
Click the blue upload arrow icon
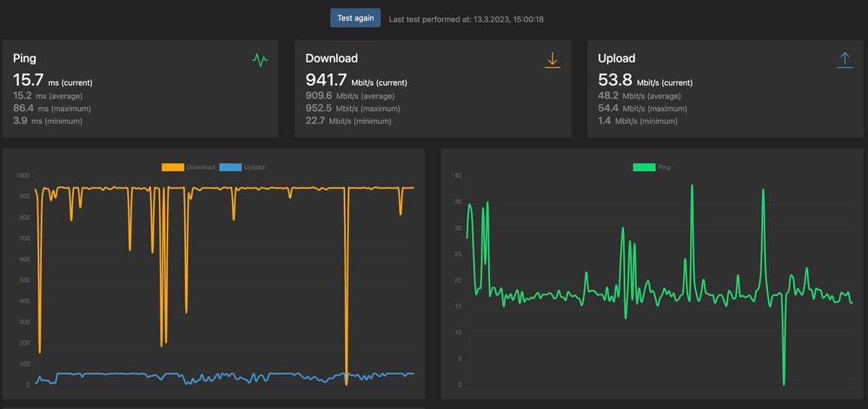pyautogui.click(x=845, y=60)
